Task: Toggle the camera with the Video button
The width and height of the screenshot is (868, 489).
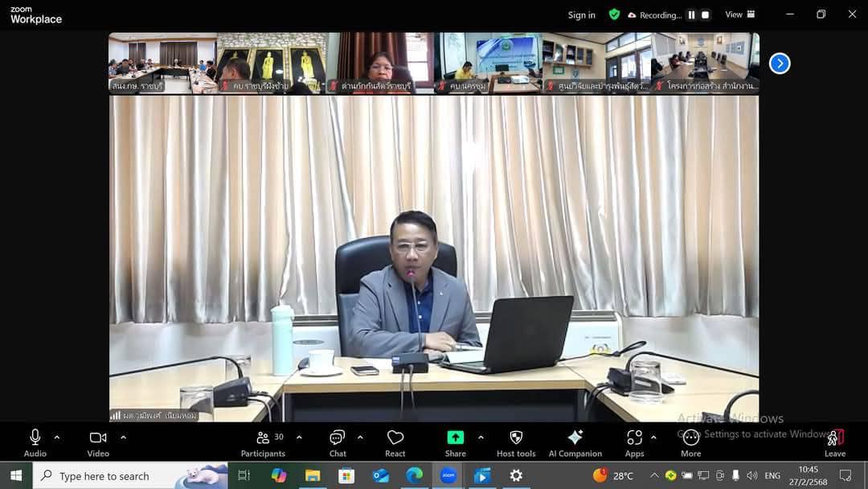Action: pyautogui.click(x=98, y=443)
